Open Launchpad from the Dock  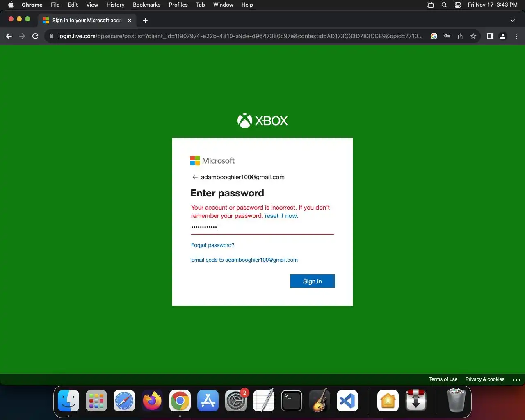96,401
